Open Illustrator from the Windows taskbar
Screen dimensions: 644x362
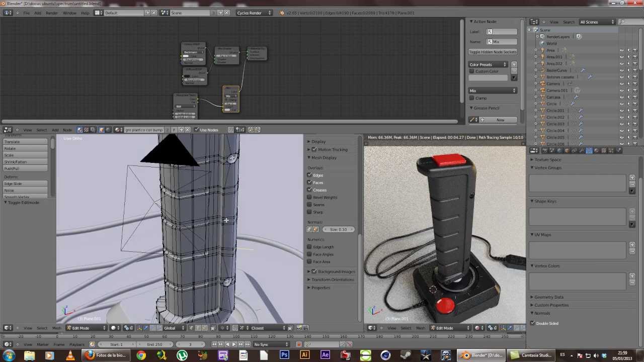click(304, 355)
